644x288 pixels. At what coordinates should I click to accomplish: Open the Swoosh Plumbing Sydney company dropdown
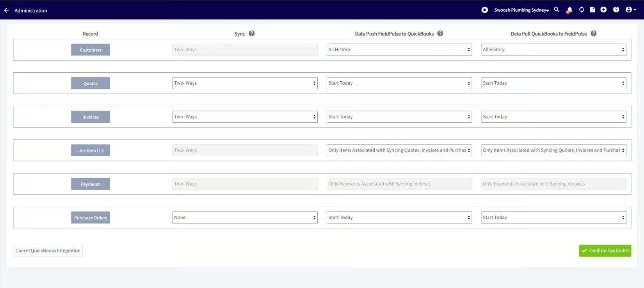521,10
